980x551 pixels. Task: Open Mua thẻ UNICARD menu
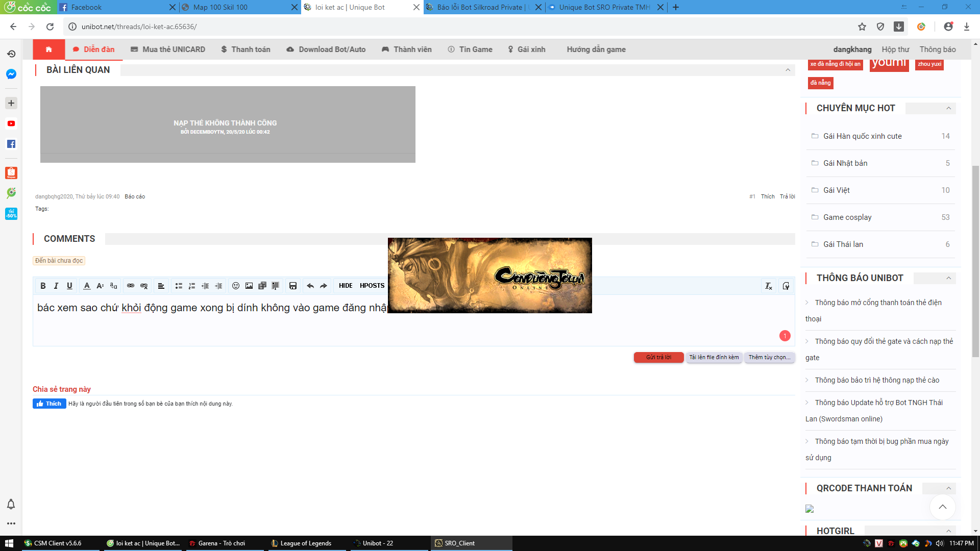168,49
